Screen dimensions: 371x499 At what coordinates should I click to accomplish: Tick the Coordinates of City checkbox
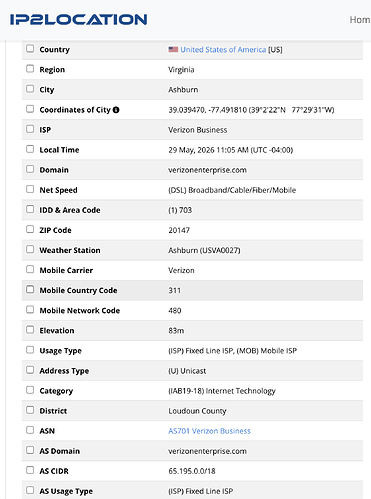(30, 109)
